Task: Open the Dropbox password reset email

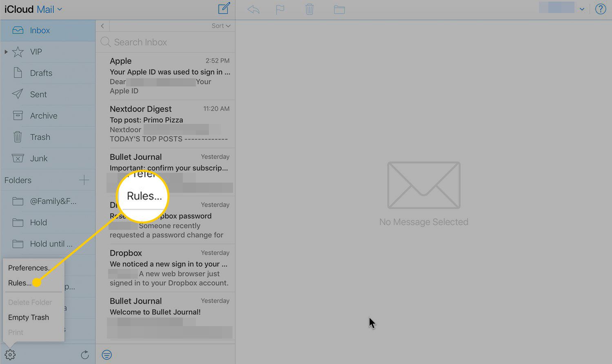Action: coord(165,220)
